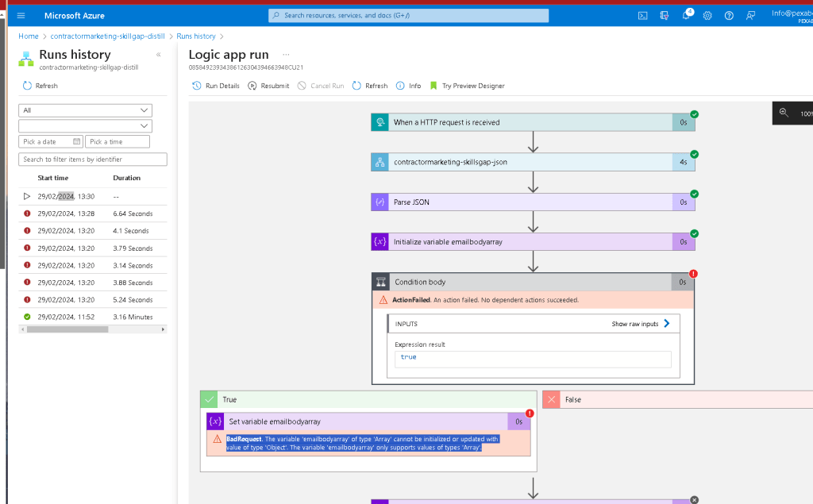
Task: Open Run Details
Action: (x=216, y=86)
